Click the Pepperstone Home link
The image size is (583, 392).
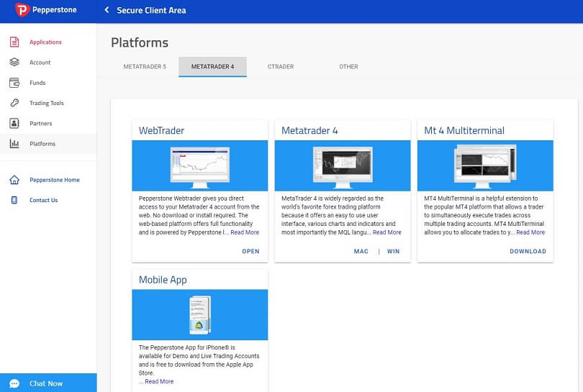[55, 180]
